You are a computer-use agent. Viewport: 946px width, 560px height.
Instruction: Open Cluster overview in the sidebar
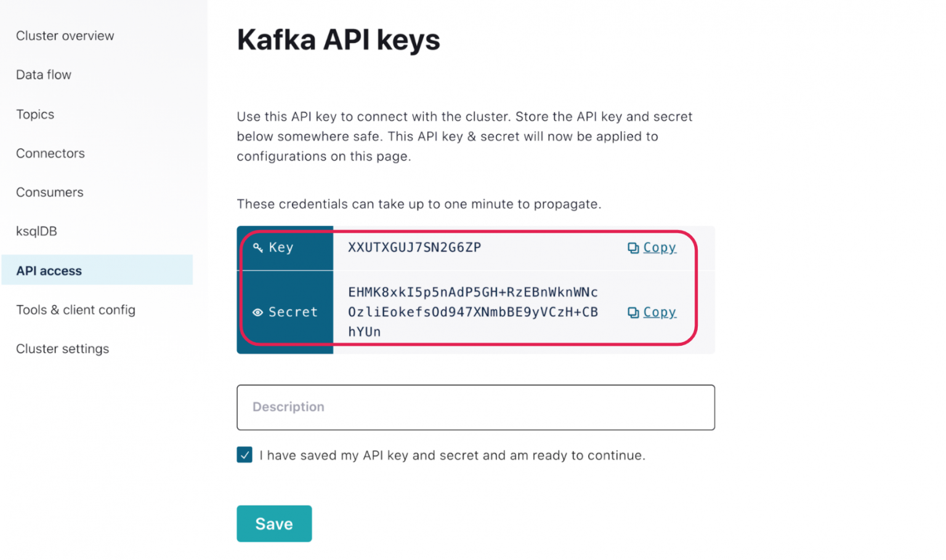(x=65, y=36)
